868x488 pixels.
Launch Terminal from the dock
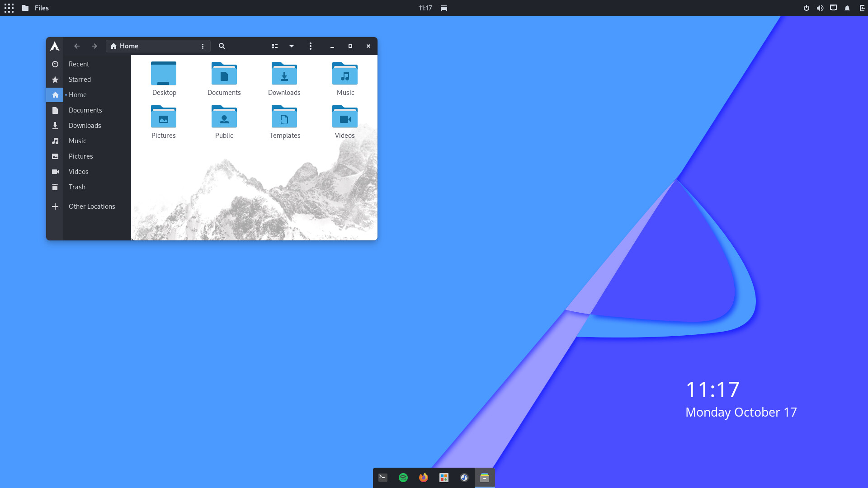pos(383,478)
